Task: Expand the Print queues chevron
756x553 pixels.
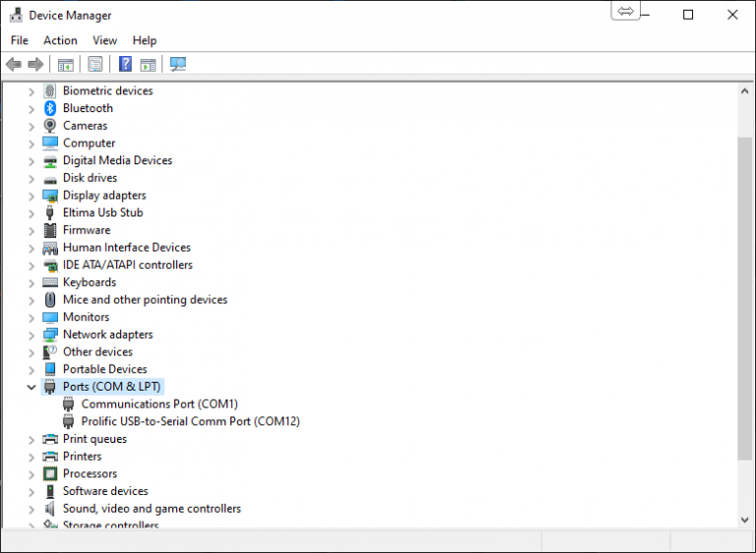Action: [31, 440]
